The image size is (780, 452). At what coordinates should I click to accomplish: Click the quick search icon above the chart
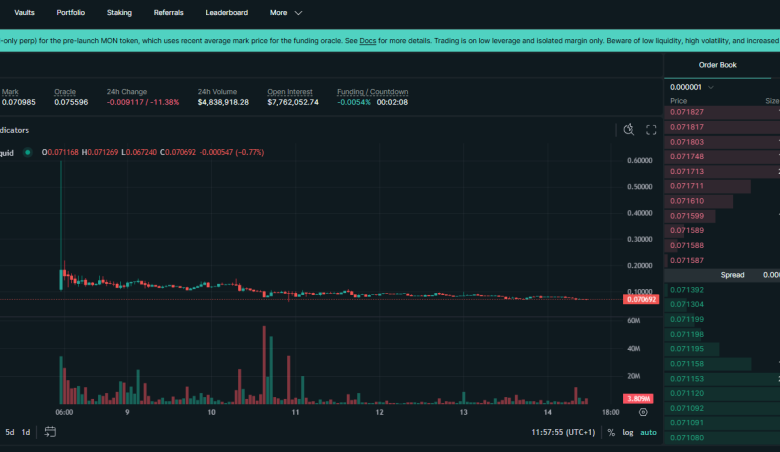tap(629, 130)
